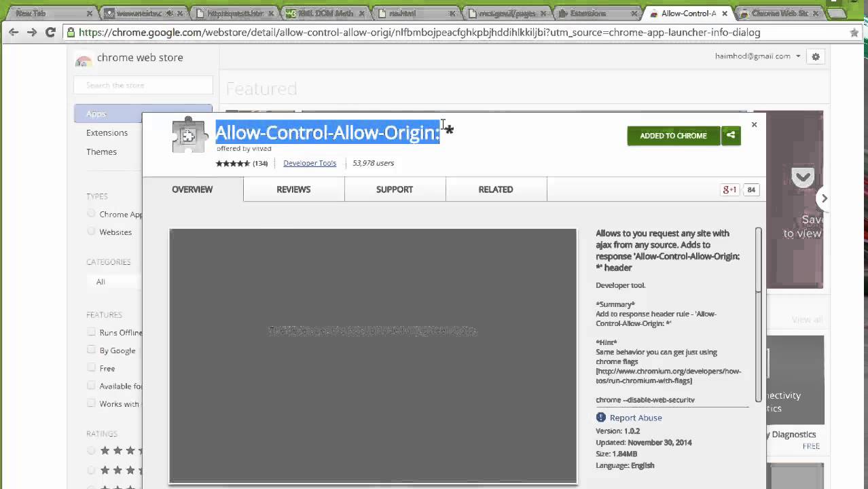
Task: Click the 53,978 users text
Action: [373, 163]
